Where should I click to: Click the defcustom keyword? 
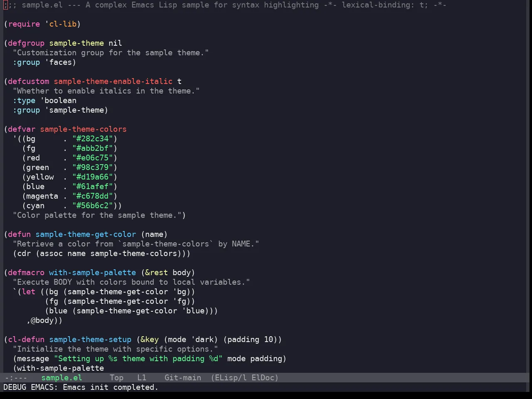[28, 81]
